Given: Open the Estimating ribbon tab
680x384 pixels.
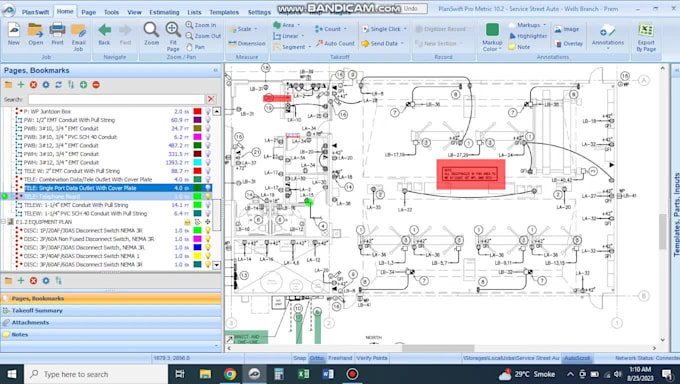Looking at the screenshot, I should point(164,12).
